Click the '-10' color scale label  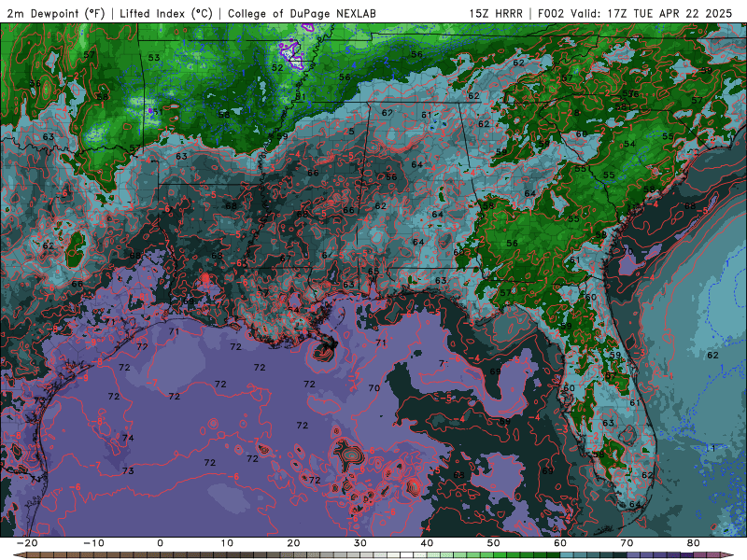point(93,543)
